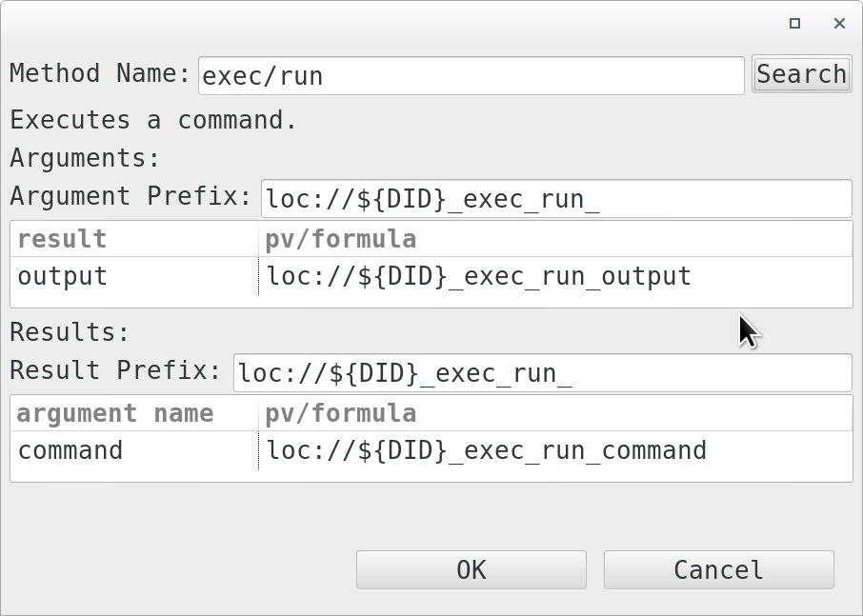Screen dimensions: 863x616
Task: Maximize the dialog window
Action: 793,23
